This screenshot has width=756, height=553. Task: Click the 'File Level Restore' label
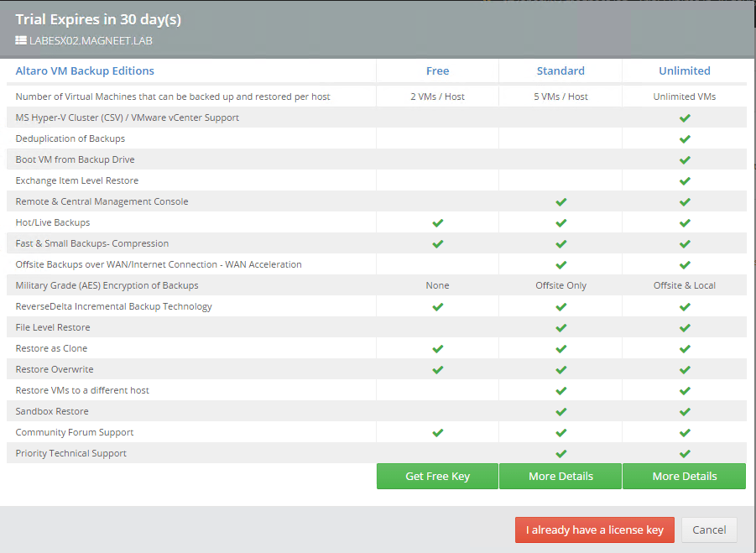click(x=53, y=327)
